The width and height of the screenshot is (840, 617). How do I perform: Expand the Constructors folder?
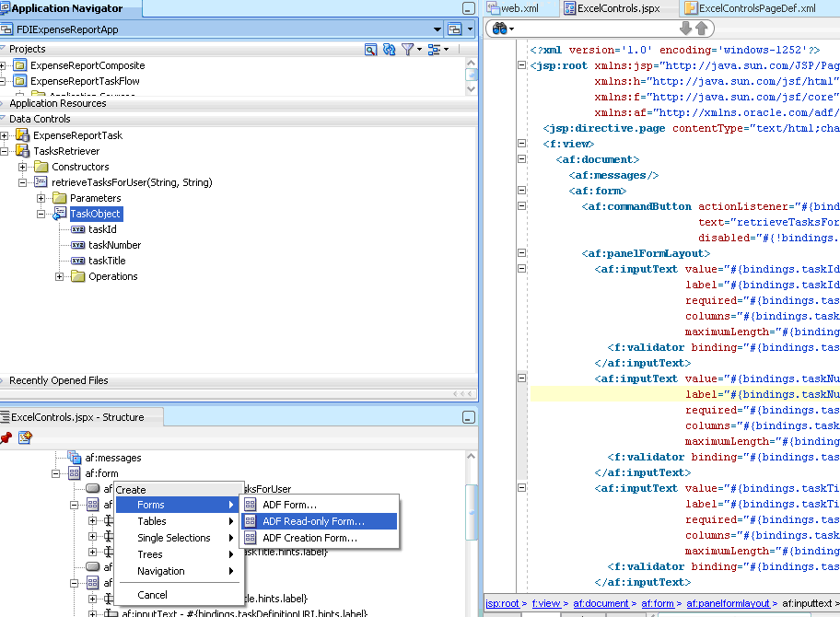(x=23, y=167)
